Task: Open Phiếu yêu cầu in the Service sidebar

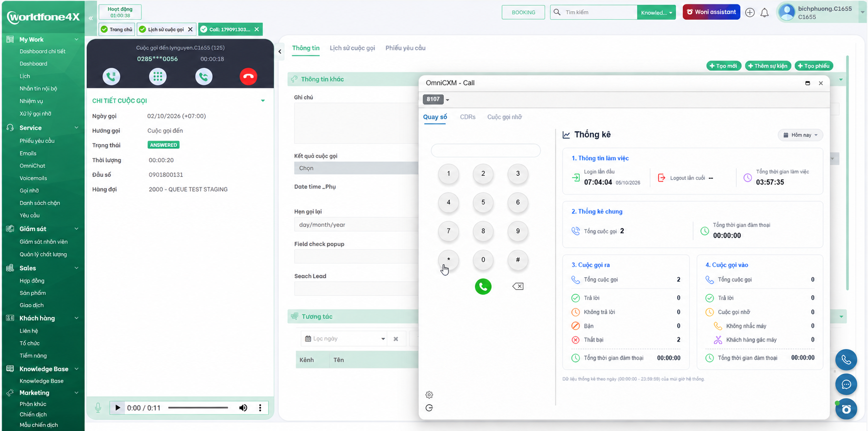Action: pos(37,141)
